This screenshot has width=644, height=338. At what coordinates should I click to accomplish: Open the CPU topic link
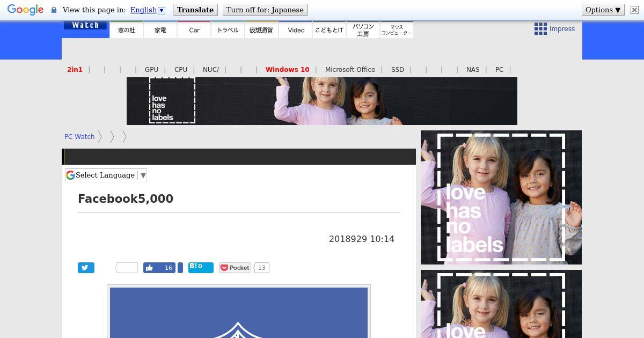181,69
